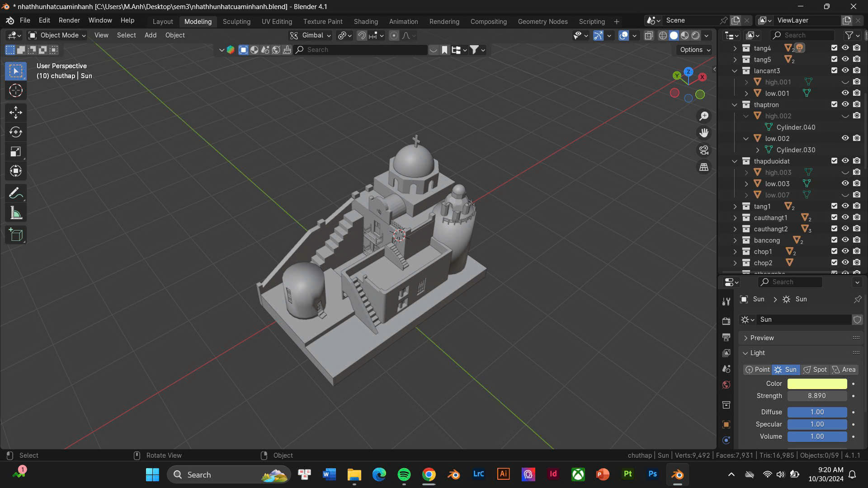
Task: Open the Gimbal orientation dropdown
Action: pyautogui.click(x=311, y=35)
